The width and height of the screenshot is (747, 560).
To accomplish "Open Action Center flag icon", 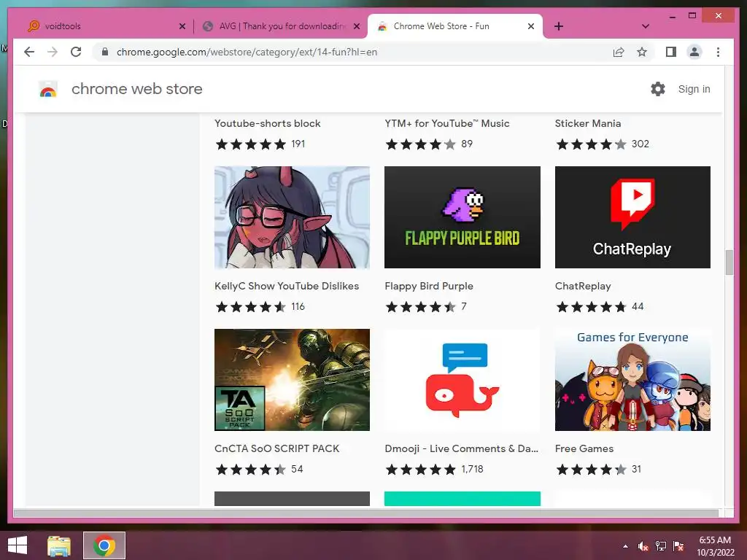I will [x=678, y=546].
